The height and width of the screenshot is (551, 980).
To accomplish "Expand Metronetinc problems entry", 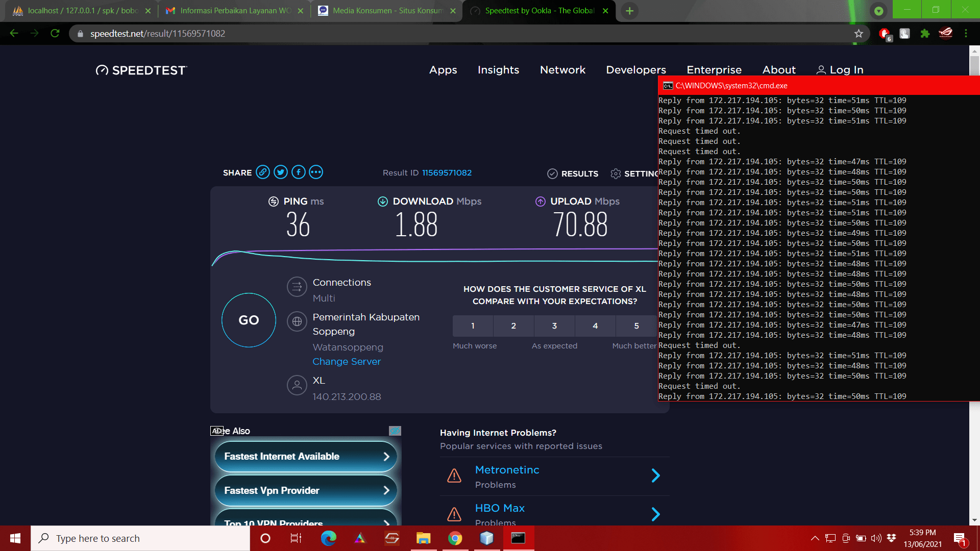I will (656, 476).
